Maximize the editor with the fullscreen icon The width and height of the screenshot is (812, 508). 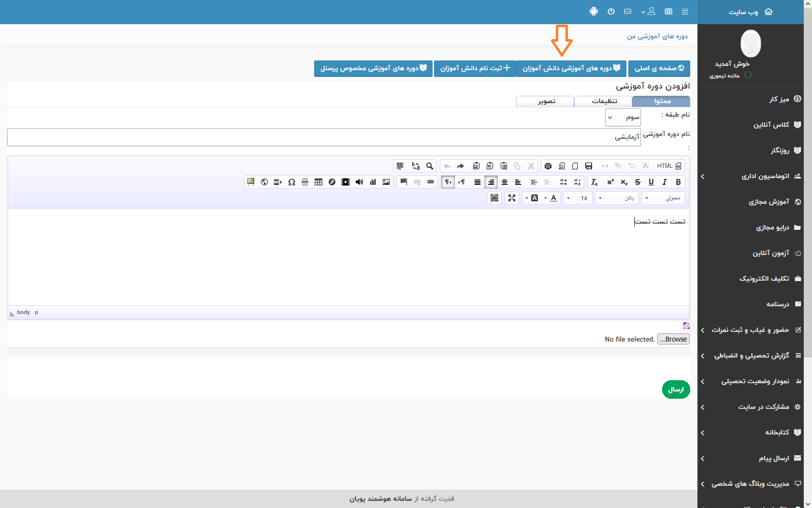512,198
